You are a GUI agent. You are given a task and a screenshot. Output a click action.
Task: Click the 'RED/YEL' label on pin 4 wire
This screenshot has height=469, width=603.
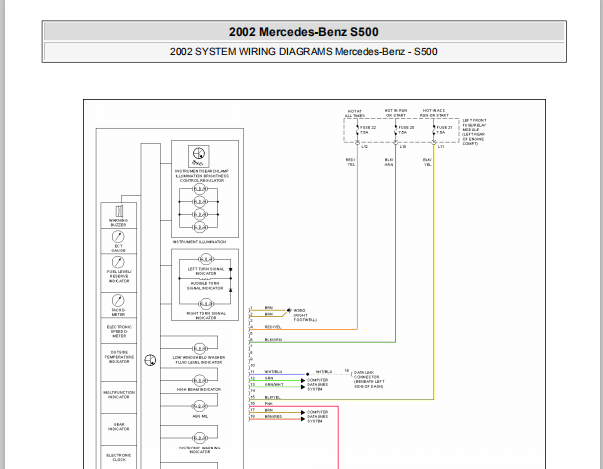(273, 327)
